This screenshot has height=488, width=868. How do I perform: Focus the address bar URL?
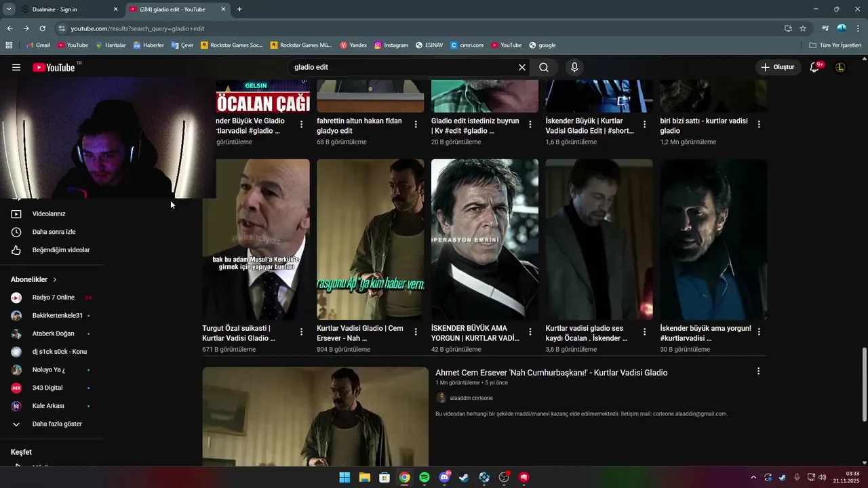pos(138,28)
